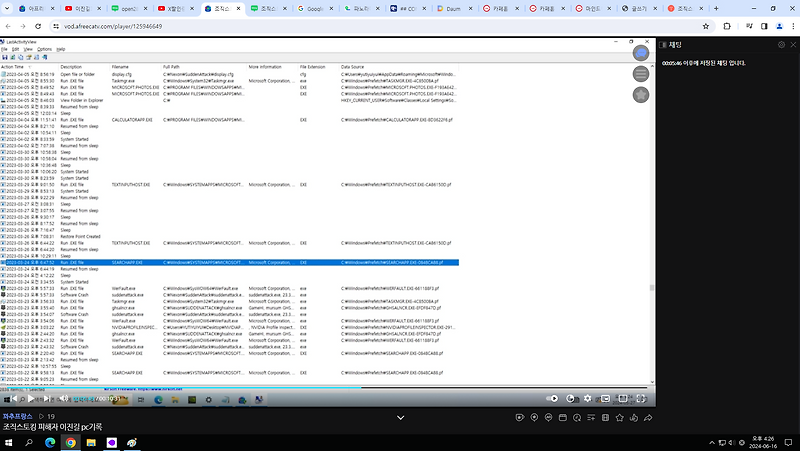Open the player settings gear
This screenshot has height=451, width=800.
587,398
